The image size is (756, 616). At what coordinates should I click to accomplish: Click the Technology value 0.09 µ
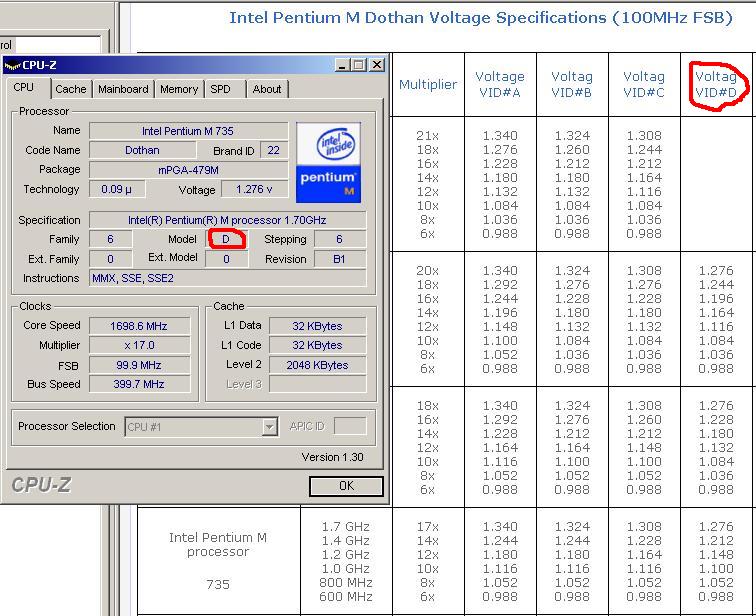point(117,189)
